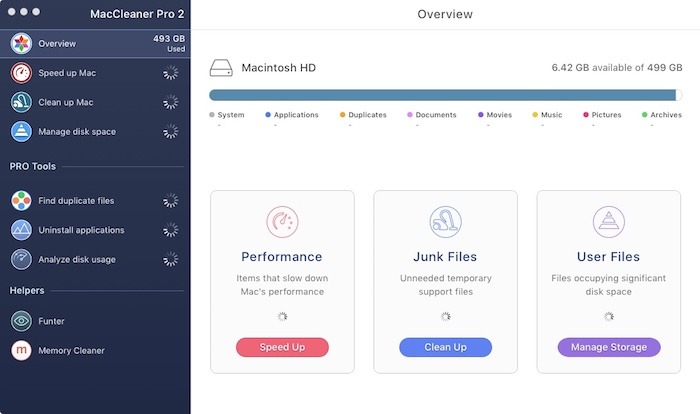Open the Memory Cleaner 'm' icon
The width and height of the screenshot is (700, 414).
coord(21,350)
